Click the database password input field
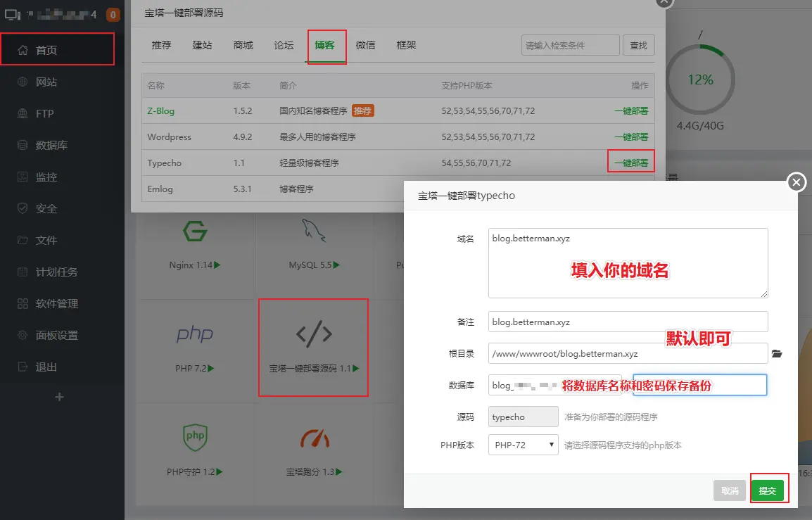 [x=699, y=385]
